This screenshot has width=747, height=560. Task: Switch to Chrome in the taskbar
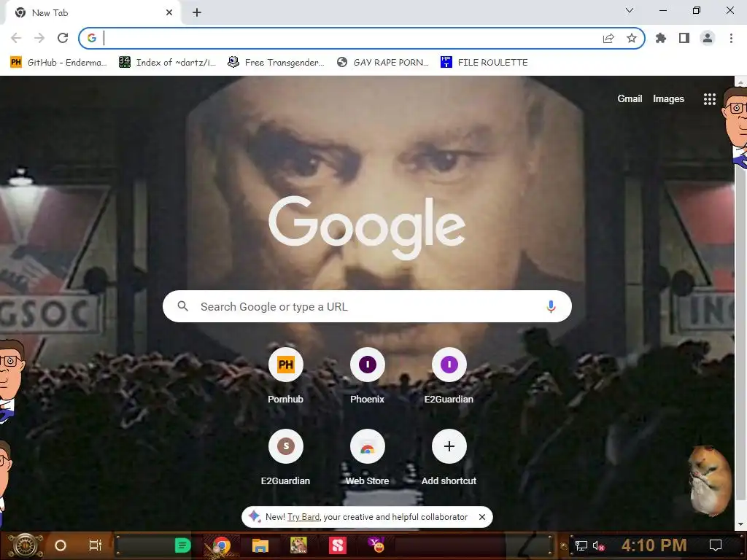(221, 545)
